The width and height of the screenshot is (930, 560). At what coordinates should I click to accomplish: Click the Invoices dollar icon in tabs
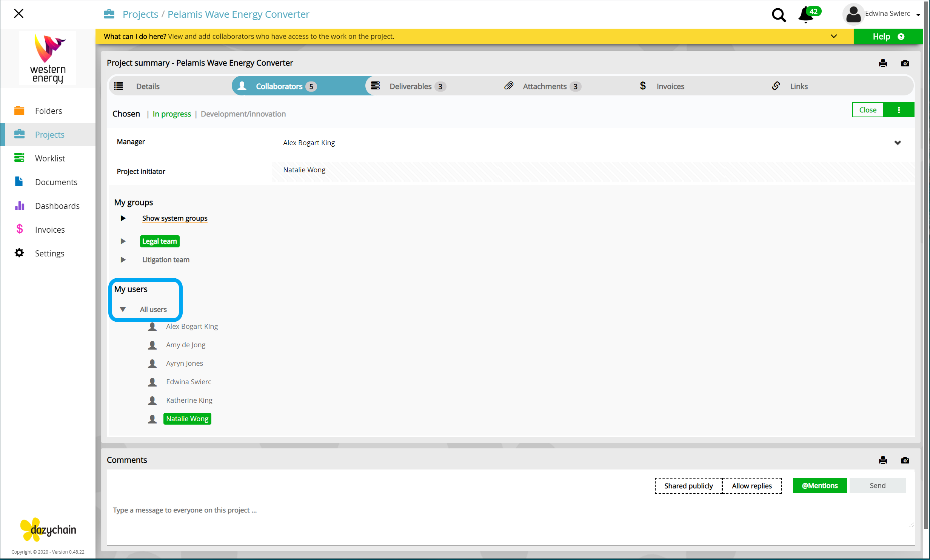[642, 86]
